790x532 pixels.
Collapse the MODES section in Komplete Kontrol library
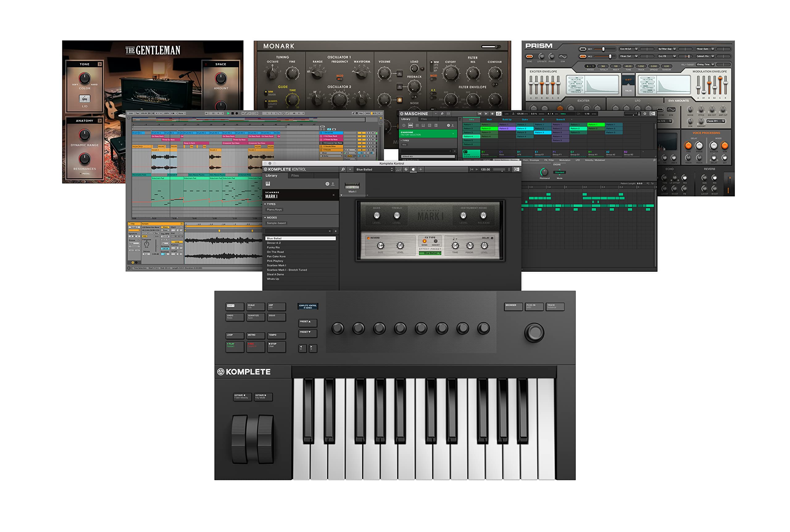[265, 217]
